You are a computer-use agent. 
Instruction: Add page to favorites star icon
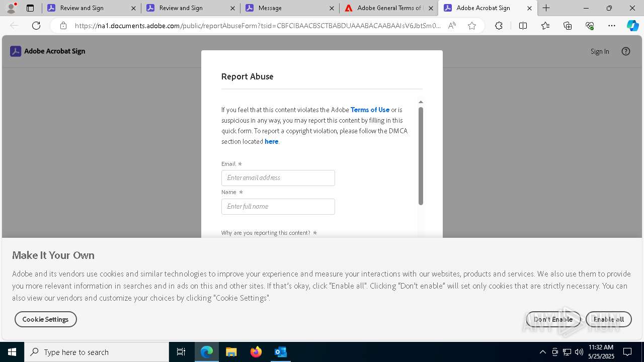(x=472, y=26)
